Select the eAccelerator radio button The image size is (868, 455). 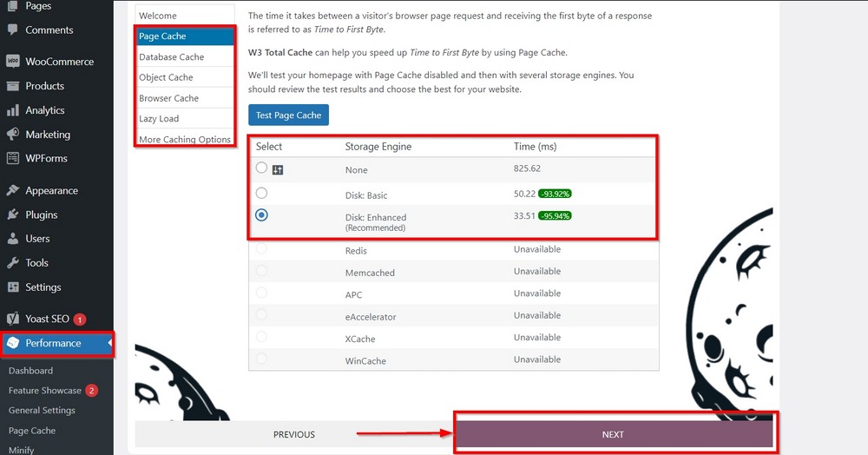click(261, 314)
